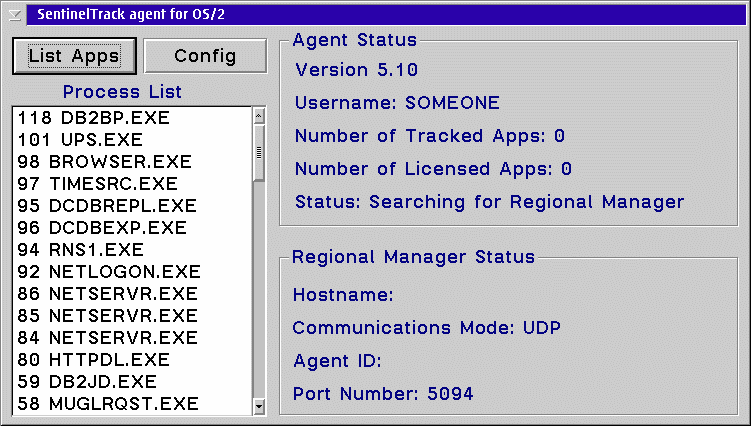This screenshot has height=426, width=751.
Task: Click the Agent Status group title
Action: (x=355, y=40)
